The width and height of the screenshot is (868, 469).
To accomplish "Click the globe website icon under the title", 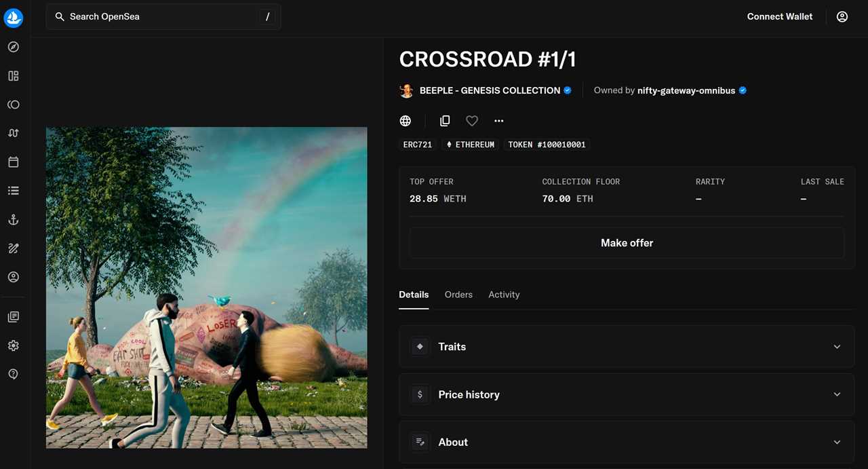I will coord(405,120).
